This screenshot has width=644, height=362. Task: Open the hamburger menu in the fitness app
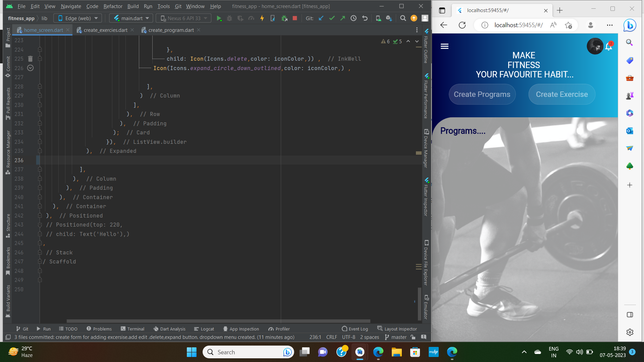(x=444, y=46)
